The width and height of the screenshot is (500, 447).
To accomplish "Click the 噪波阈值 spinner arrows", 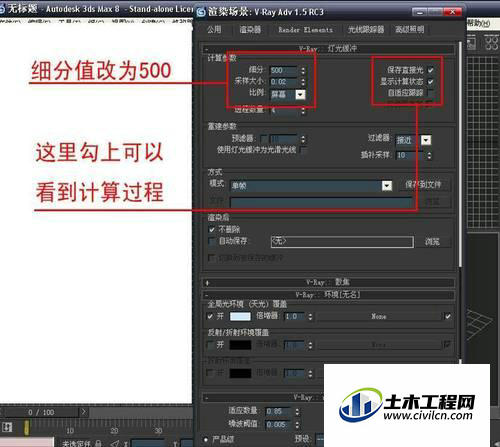I will coord(297,425).
